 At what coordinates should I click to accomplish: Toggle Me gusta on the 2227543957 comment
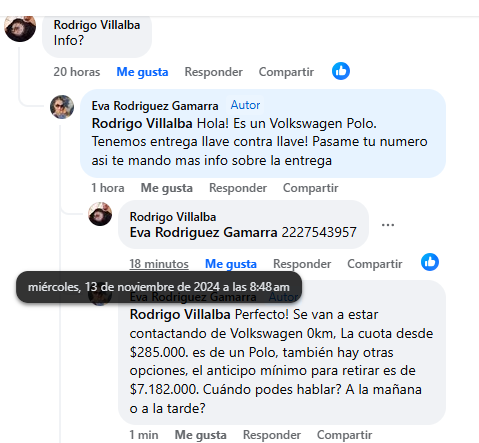tap(231, 264)
